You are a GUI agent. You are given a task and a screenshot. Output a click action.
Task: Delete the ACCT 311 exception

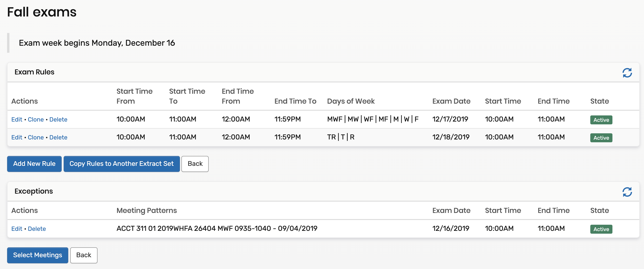(37, 229)
